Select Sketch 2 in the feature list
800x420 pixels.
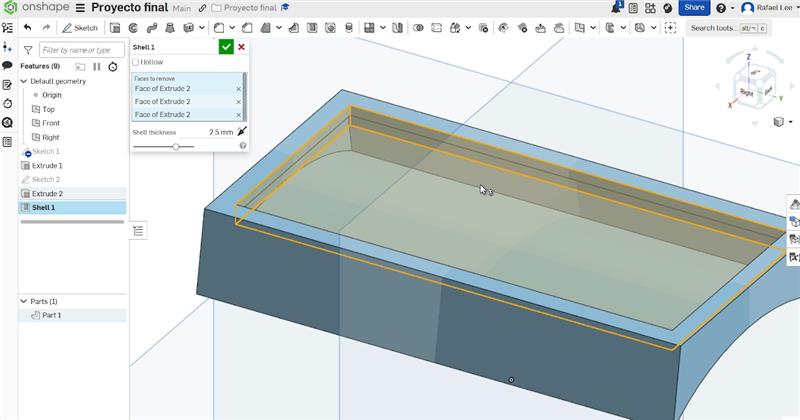(x=46, y=180)
